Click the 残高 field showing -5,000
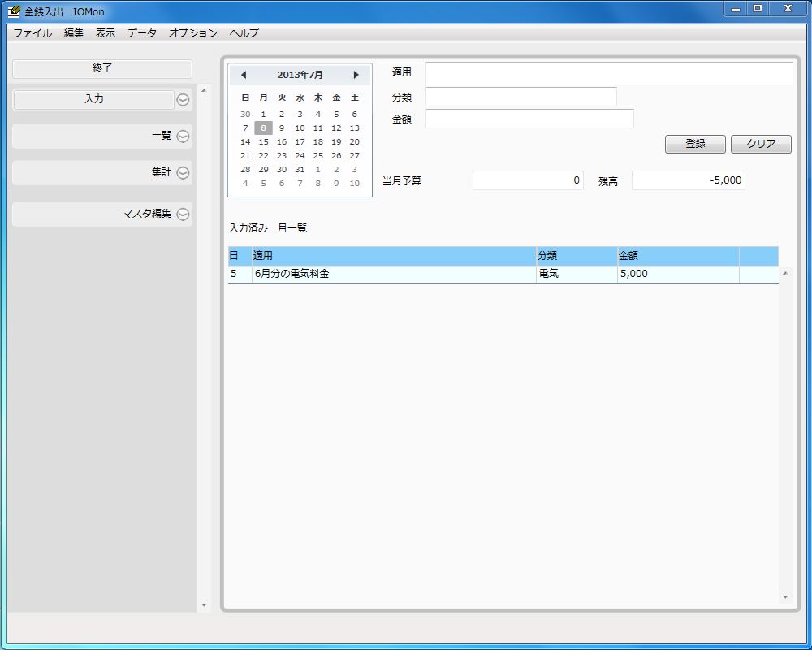 (x=689, y=180)
